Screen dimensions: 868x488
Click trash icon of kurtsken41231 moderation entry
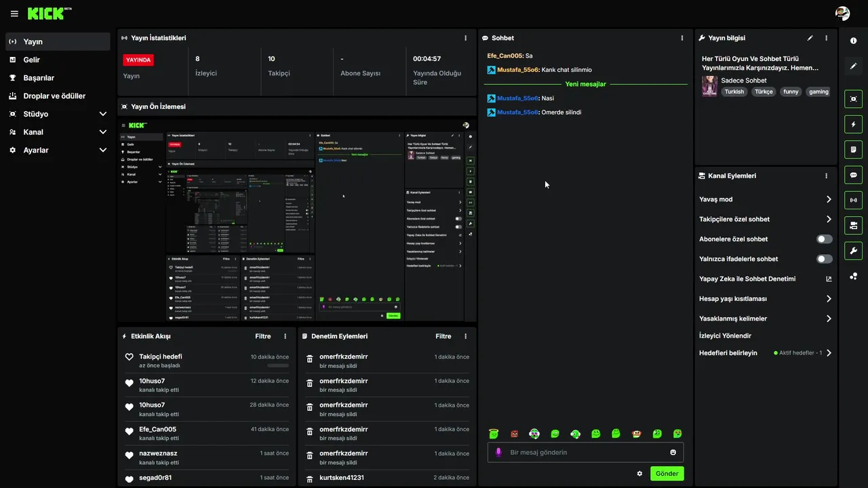pyautogui.click(x=310, y=478)
